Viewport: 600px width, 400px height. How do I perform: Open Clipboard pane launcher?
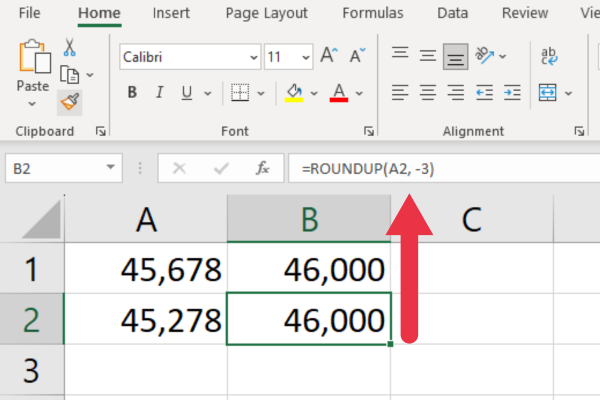pyautogui.click(x=101, y=132)
